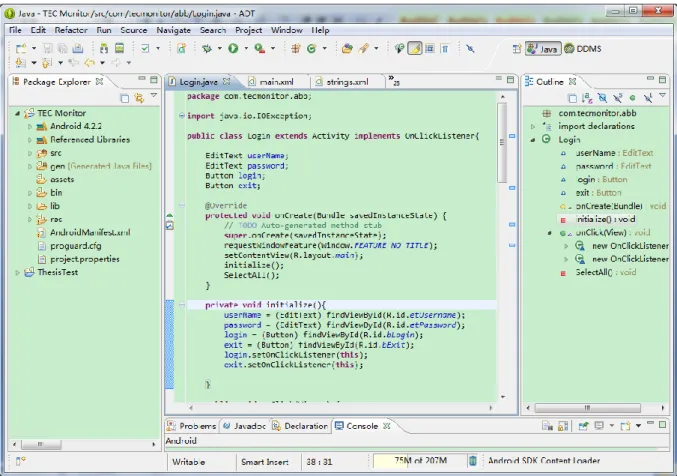Toggle Hide Fields in Outline

coord(602,98)
